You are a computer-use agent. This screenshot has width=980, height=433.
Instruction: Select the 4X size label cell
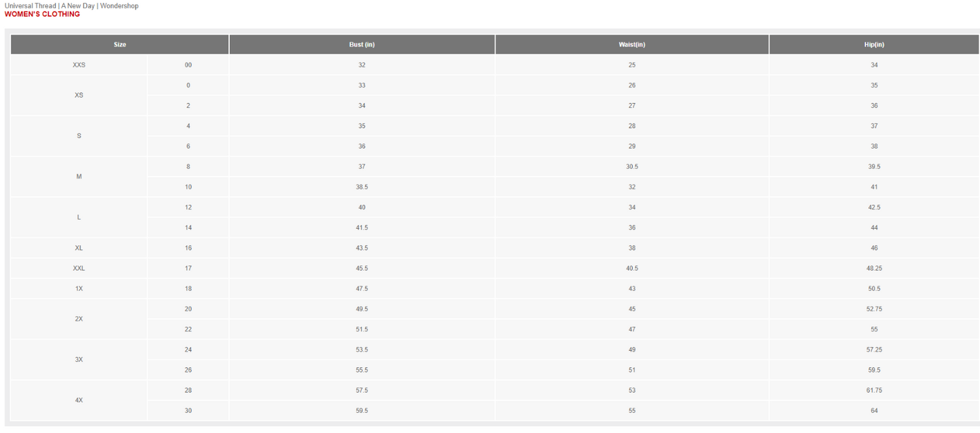[x=79, y=400]
